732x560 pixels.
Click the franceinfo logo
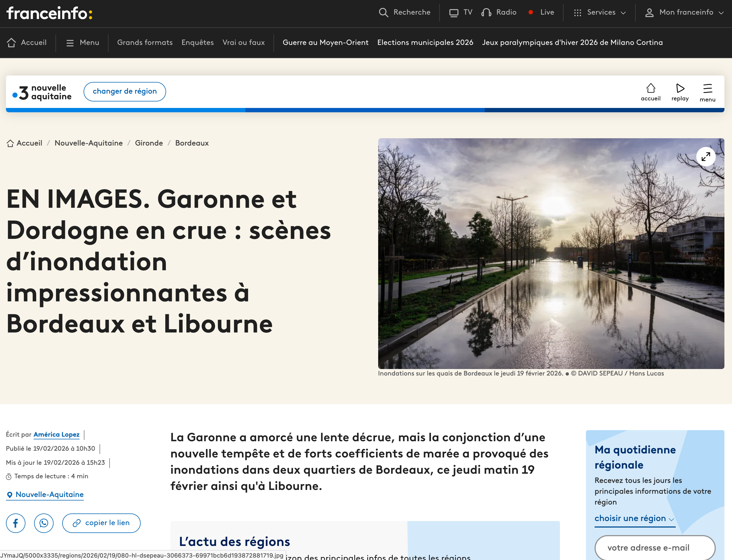coord(49,13)
